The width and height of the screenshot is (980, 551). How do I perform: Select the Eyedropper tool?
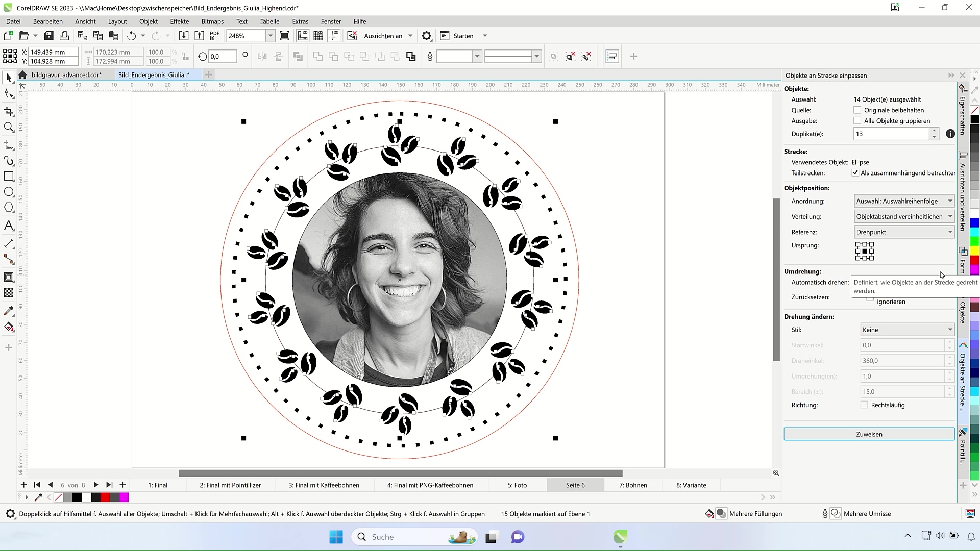(x=9, y=311)
